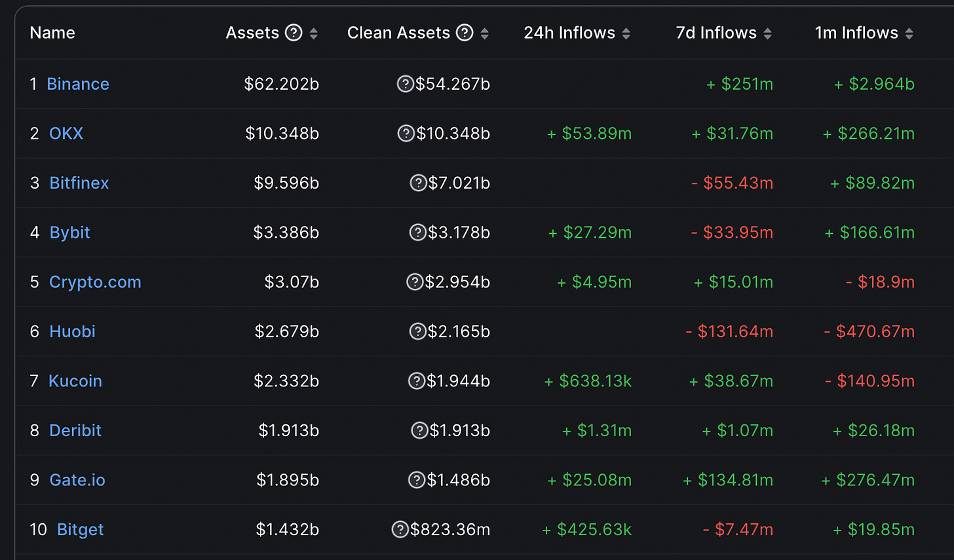The width and height of the screenshot is (954, 560).
Task: Select Bybit 7d outflow - $33.95m
Action: (733, 233)
